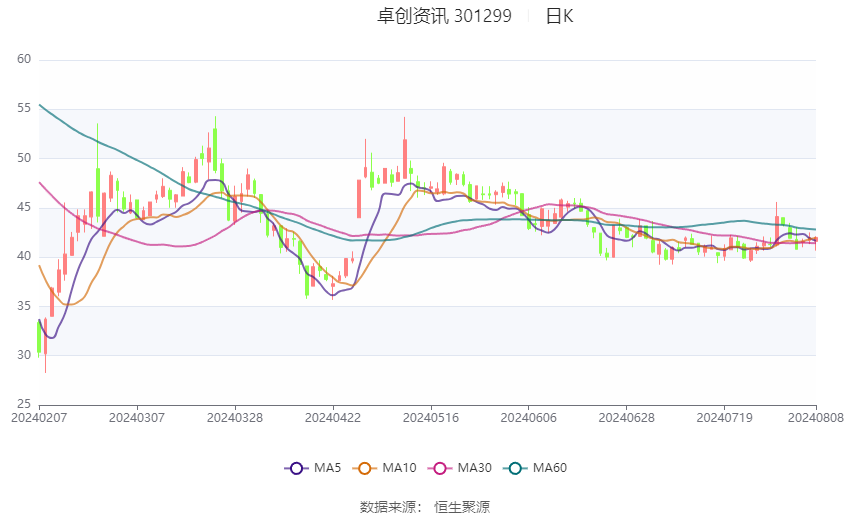This screenshot has width=850, height=517.
Task: Click the x-axis date label 20240516
Action: point(431,418)
